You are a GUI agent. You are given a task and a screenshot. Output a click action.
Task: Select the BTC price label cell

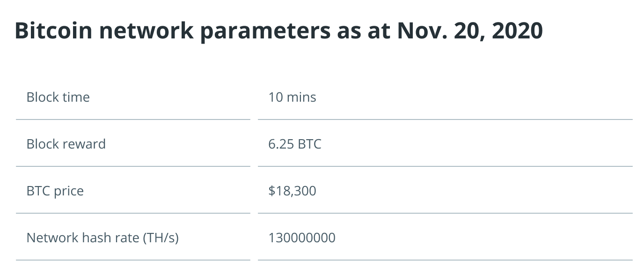[x=133, y=191]
